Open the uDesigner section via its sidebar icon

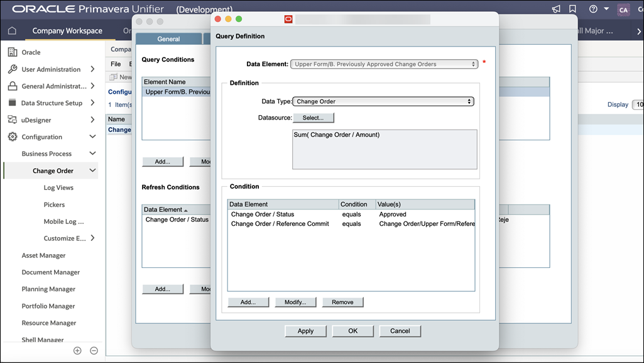(x=13, y=120)
